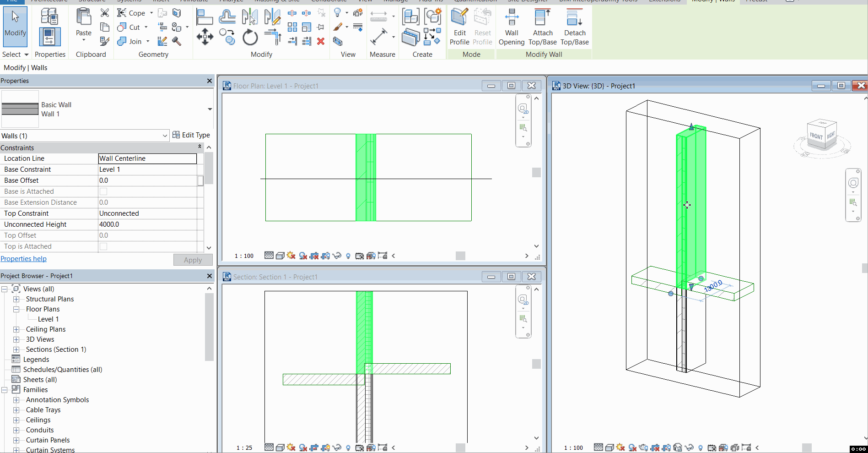Viewport: 868px width, 453px height.
Task: Toggle Top is Attached checkbox
Action: pos(103,246)
